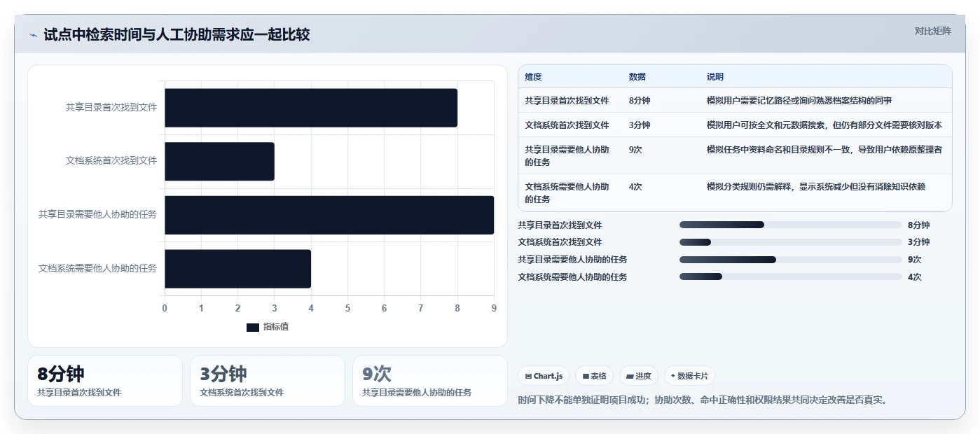This screenshot has height=434, width=980.
Task: Toggle the 指标值 legend swatch
Action: click(x=253, y=327)
